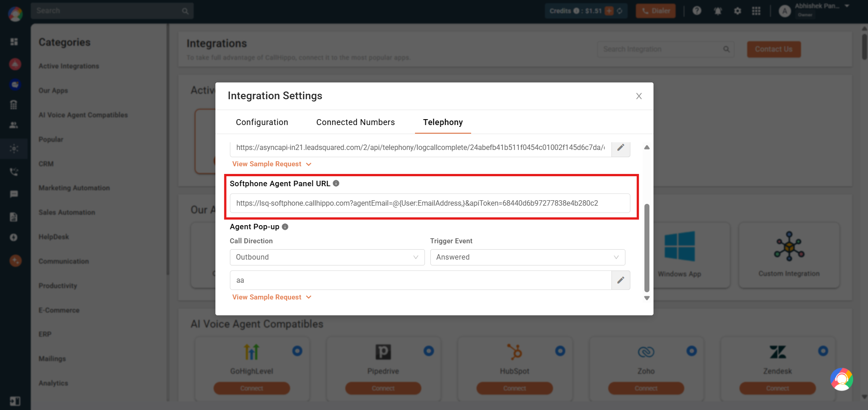Open the settings gear icon

(x=738, y=11)
